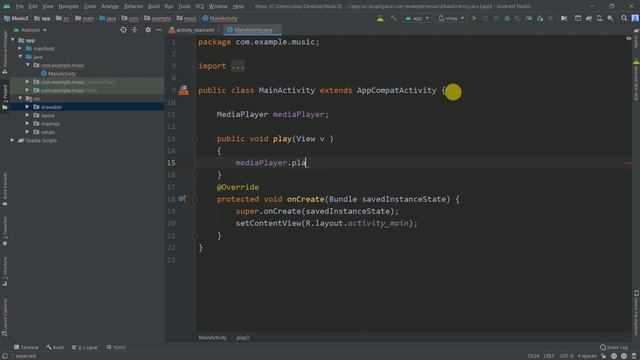Click the Stop icon in the run toolbar
The image size is (640, 360).
click(x=551, y=18)
